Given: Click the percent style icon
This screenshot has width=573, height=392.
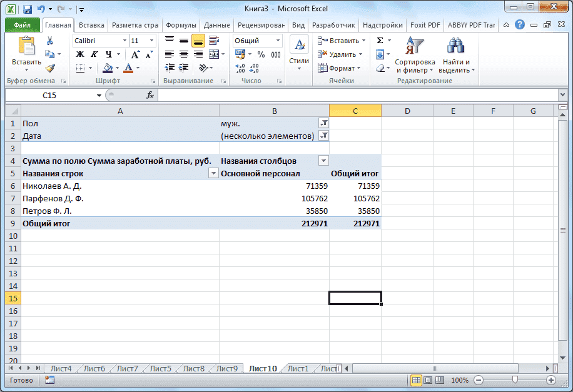Looking at the screenshot, I should tap(261, 54).
